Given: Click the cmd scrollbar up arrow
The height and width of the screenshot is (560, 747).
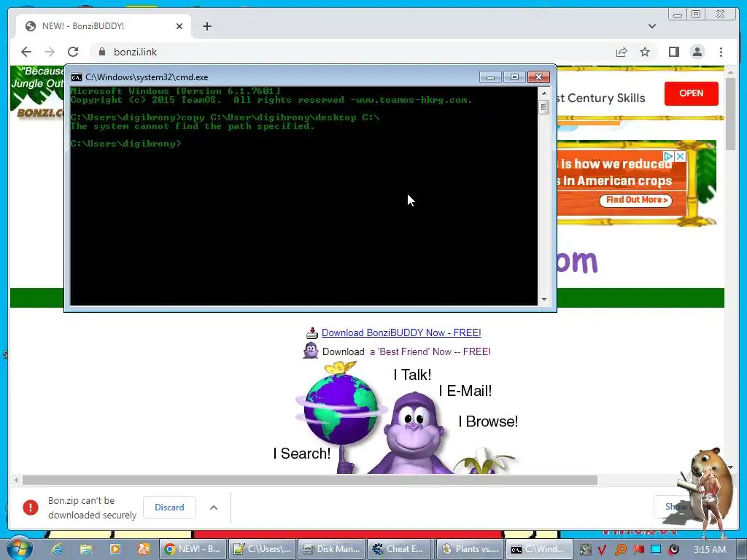Looking at the screenshot, I should coord(544,93).
